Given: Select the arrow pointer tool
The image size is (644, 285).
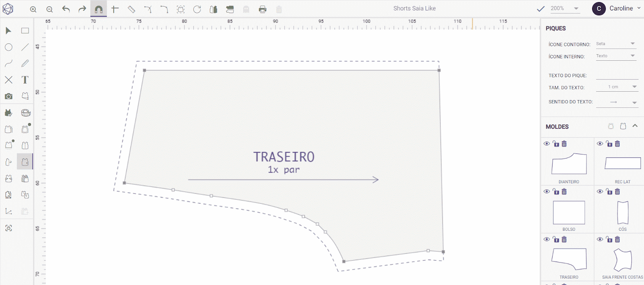Looking at the screenshot, I should pos(8,31).
